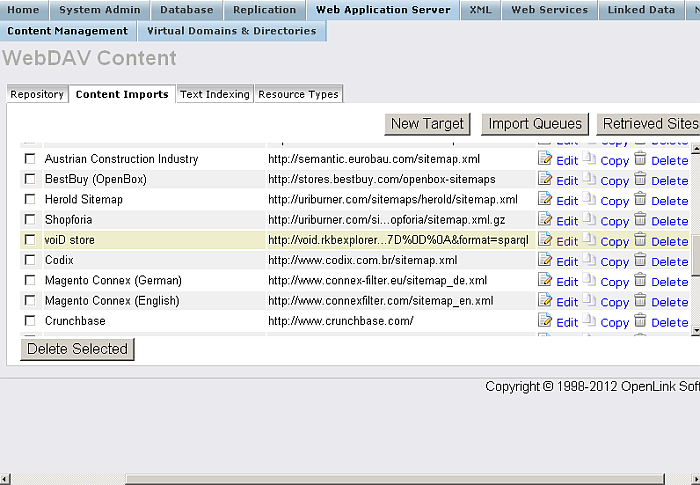The height and width of the screenshot is (485, 700).
Task: Check the BestBuy (OpenBox) checkbox
Action: (30, 179)
